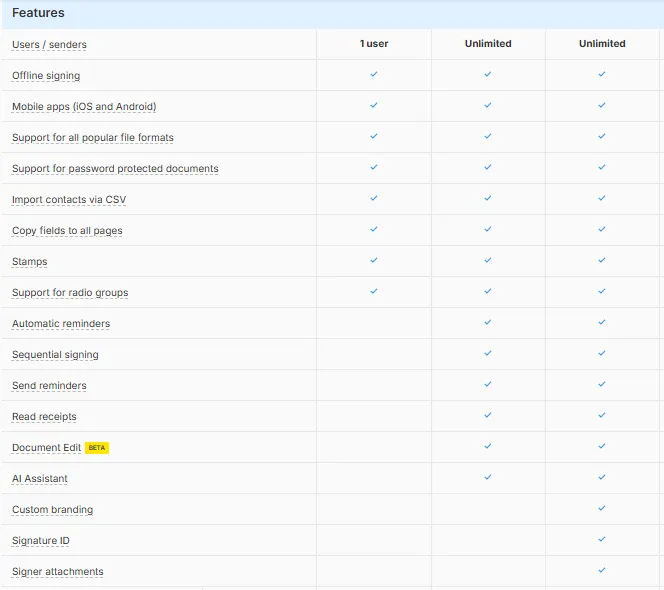Viewport: 664px width, 590px height.
Task: Click Offline signing checkmark under 1 user column
Action: coord(374,74)
